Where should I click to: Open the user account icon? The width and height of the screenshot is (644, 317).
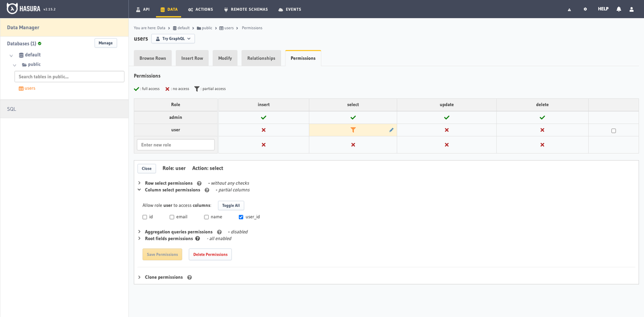[633, 9]
